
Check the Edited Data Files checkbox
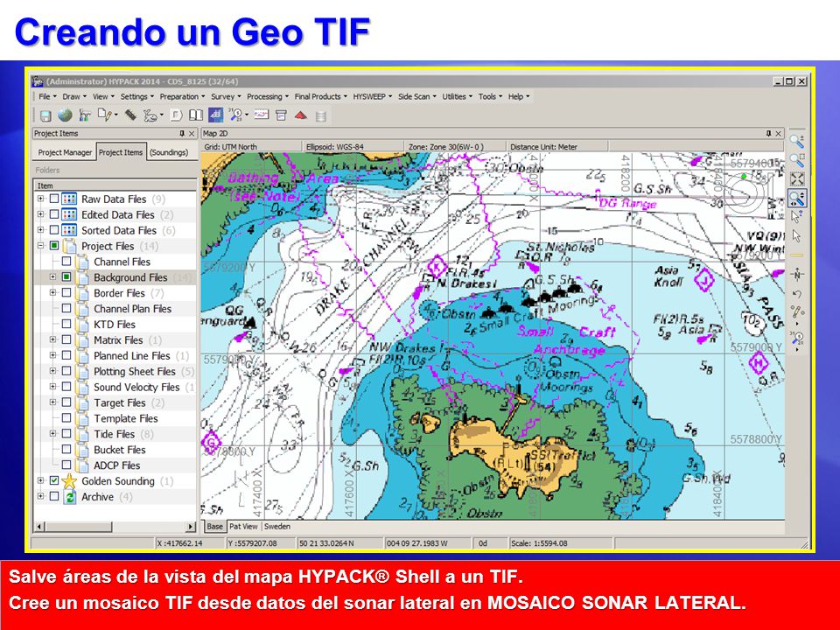(x=54, y=214)
